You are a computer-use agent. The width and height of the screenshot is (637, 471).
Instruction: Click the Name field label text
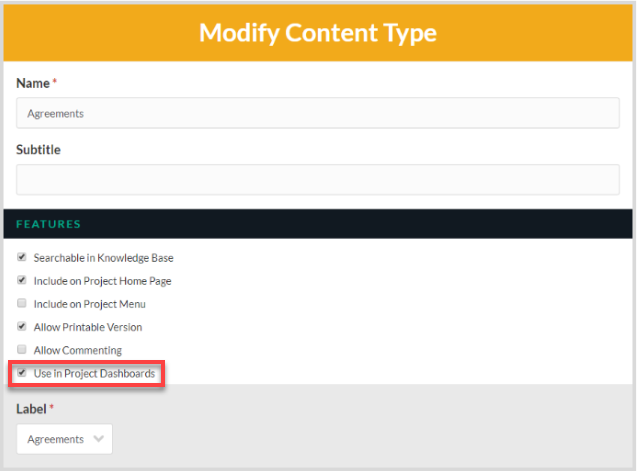click(x=33, y=83)
